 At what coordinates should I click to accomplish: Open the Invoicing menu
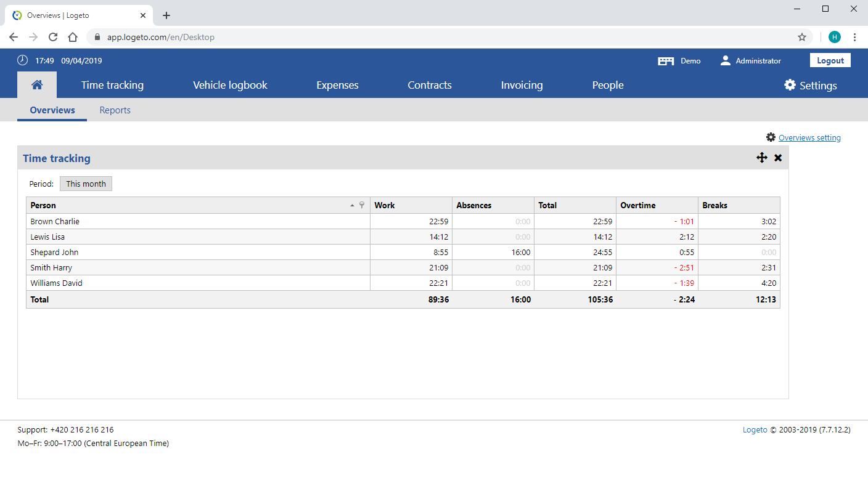pyautogui.click(x=522, y=85)
